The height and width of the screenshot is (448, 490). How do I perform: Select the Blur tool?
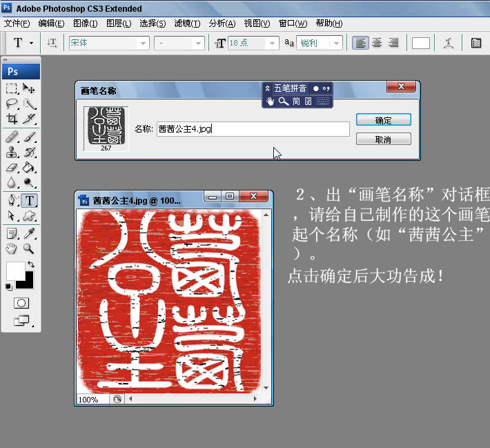[12, 182]
